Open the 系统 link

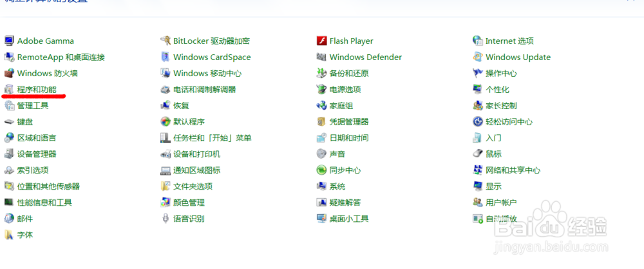337,186
